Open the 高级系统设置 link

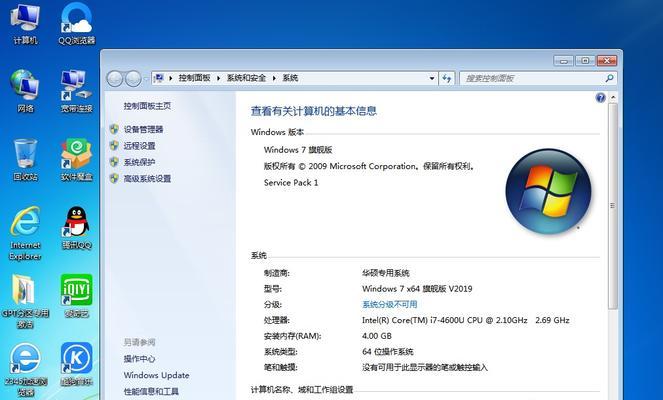tap(148, 178)
